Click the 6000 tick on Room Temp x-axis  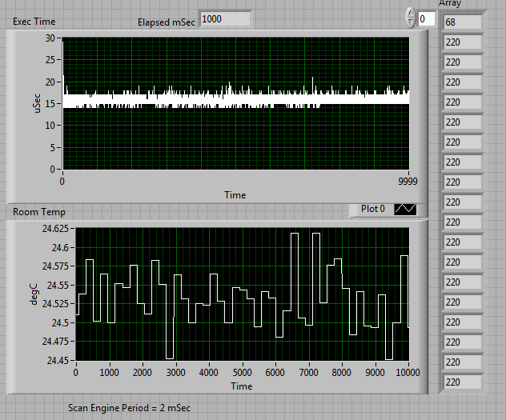click(275, 373)
